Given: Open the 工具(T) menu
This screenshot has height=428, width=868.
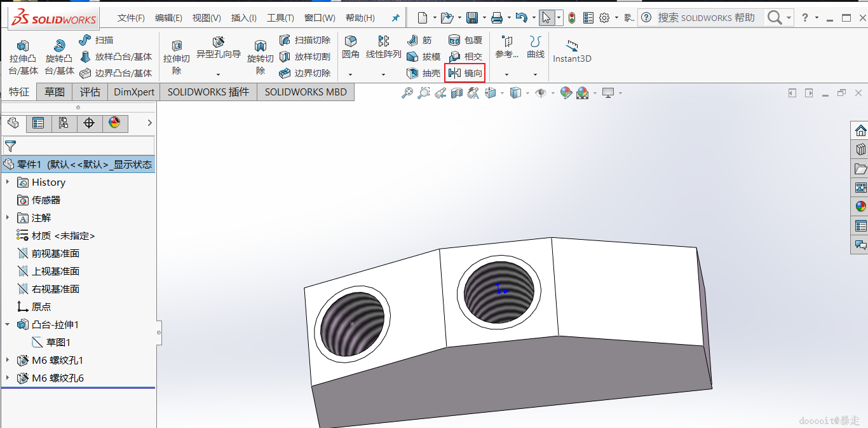Looking at the screenshot, I should [x=280, y=18].
